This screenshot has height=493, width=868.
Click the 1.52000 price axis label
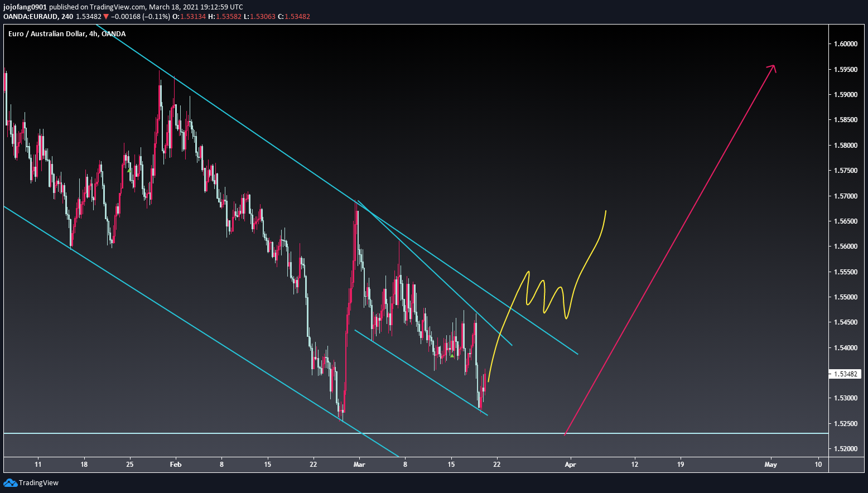click(x=846, y=449)
